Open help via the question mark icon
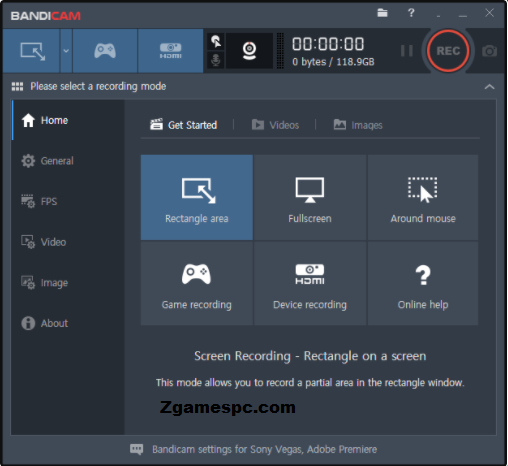 click(411, 13)
